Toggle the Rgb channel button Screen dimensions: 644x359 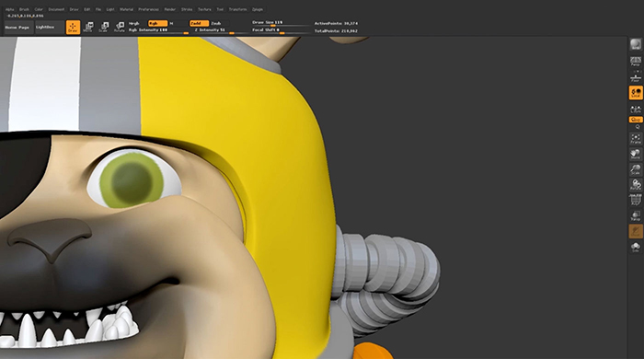click(x=157, y=23)
